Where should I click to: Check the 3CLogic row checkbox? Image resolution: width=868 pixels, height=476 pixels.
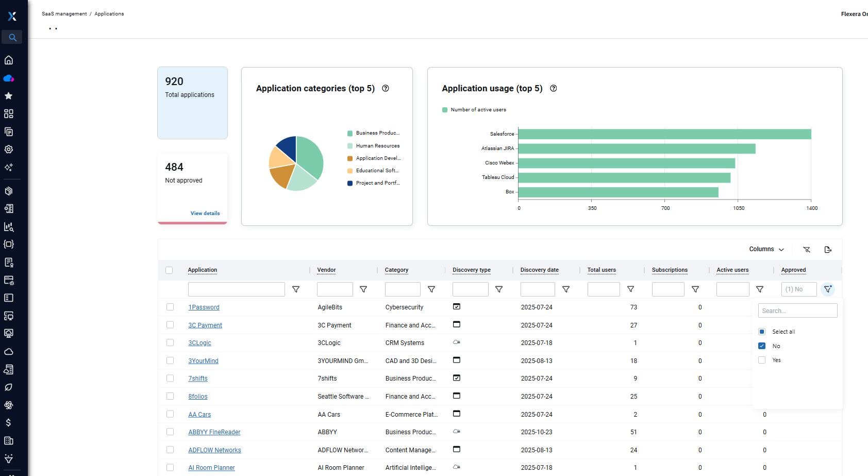coord(170,342)
